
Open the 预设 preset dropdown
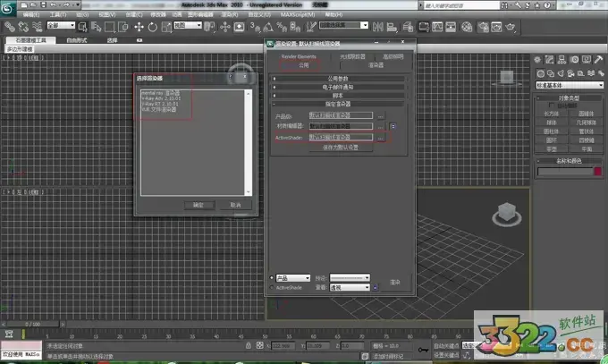point(350,278)
